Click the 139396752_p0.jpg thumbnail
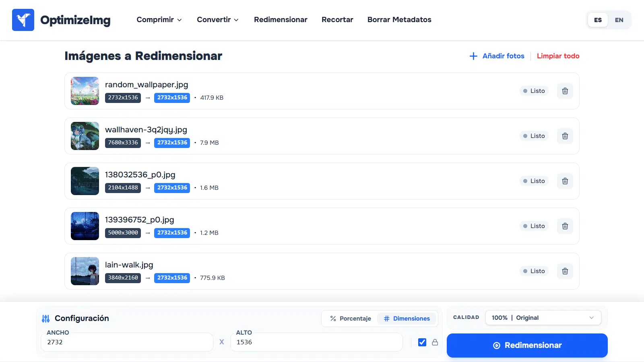 click(85, 226)
